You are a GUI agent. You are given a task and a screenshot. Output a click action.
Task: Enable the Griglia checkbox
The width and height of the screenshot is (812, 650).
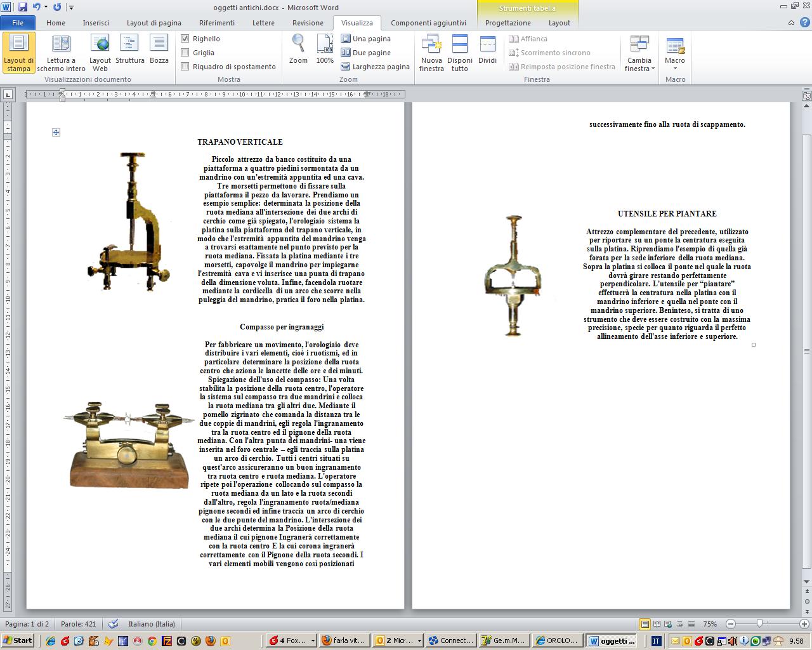click(x=185, y=53)
